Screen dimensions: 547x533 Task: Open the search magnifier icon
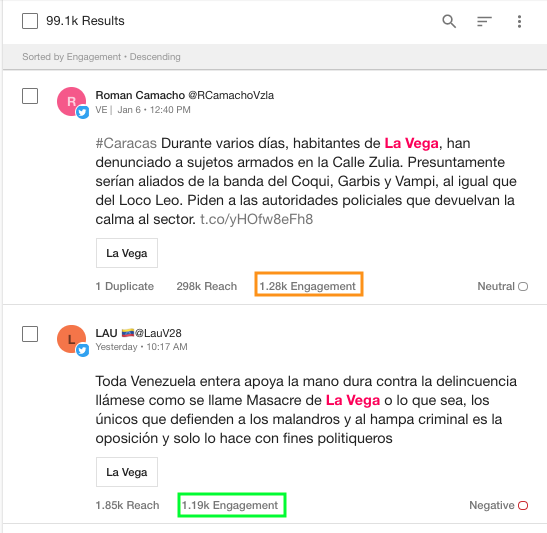449,21
